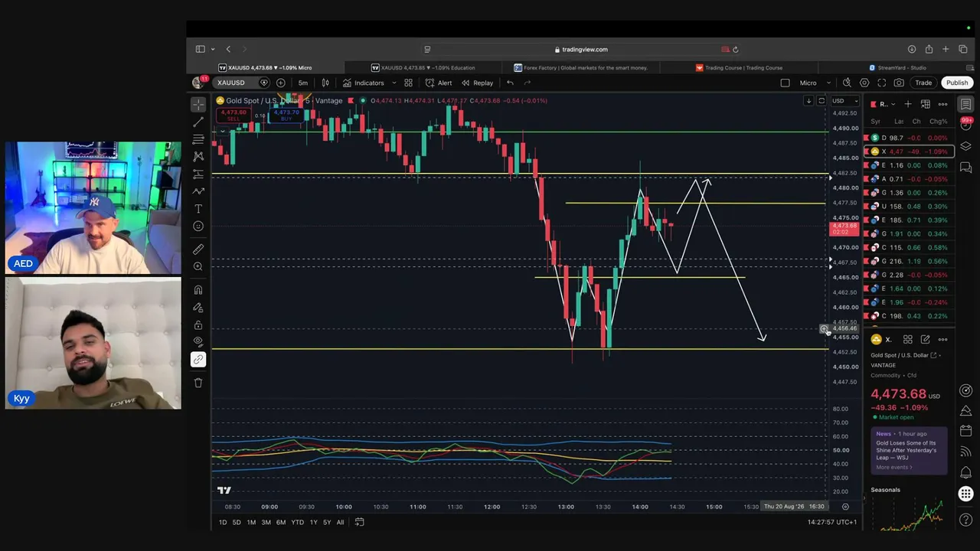Open the forecasting and measurement tools
This screenshot has height=551, width=980.
[x=198, y=174]
